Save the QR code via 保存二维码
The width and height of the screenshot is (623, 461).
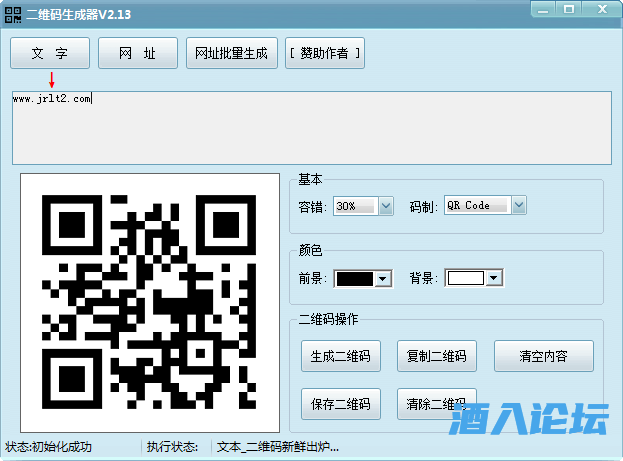click(341, 404)
